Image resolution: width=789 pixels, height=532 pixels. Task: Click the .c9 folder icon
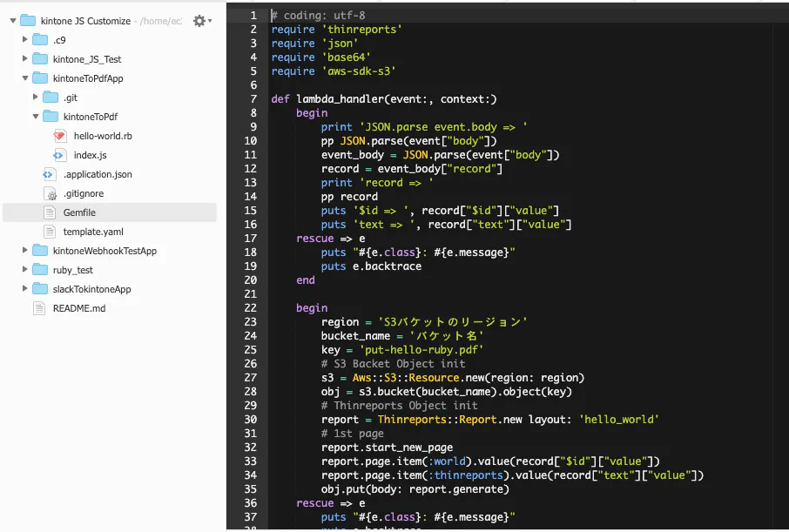click(40, 40)
